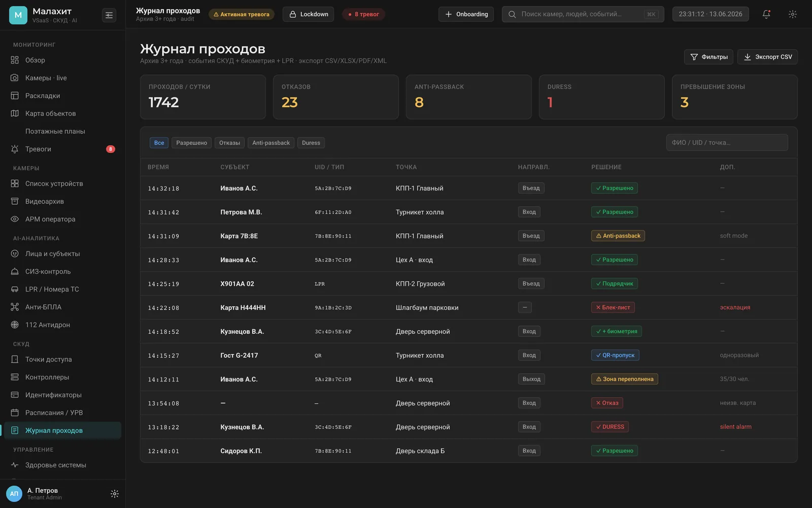Open 112 Антидрон
This screenshot has width=812, height=508.
click(x=62, y=325)
